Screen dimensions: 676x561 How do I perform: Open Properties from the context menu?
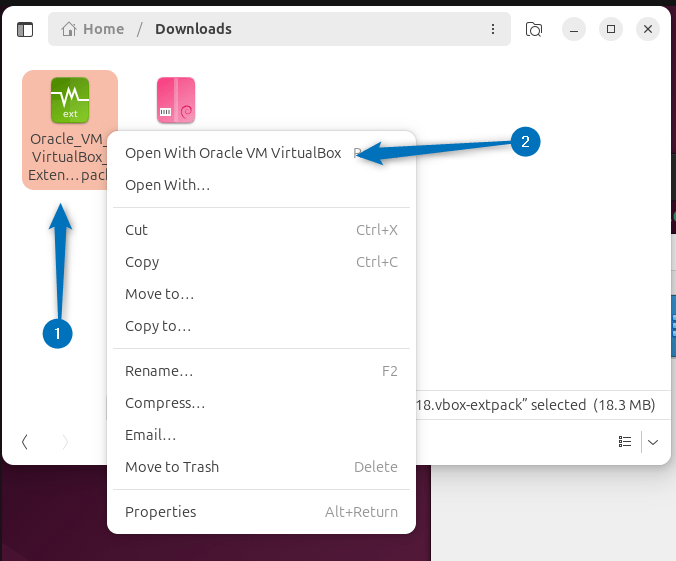161,512
